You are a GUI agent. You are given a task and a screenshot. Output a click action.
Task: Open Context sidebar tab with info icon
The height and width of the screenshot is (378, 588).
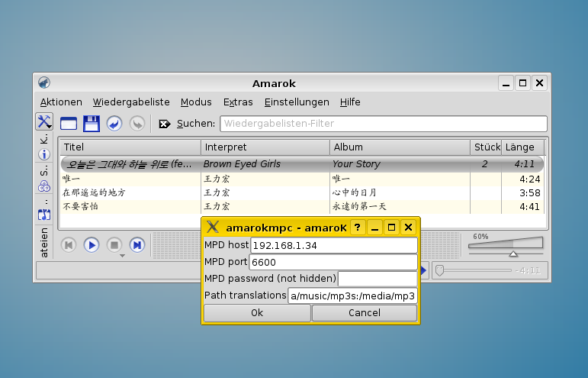[x=44, y=147]
